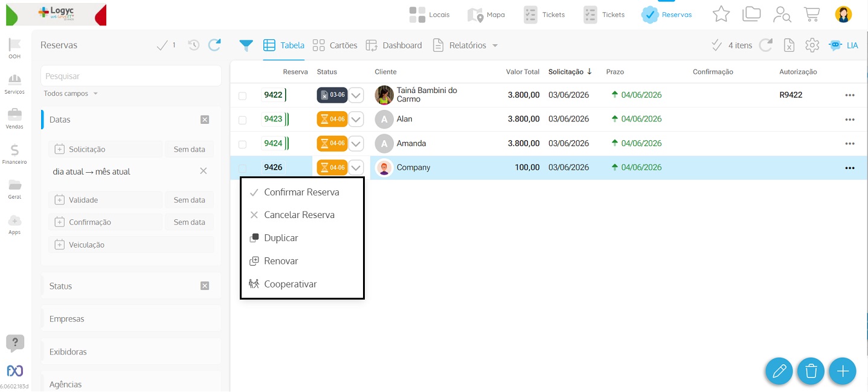Open table settings gear icon

tap(812, 45)
